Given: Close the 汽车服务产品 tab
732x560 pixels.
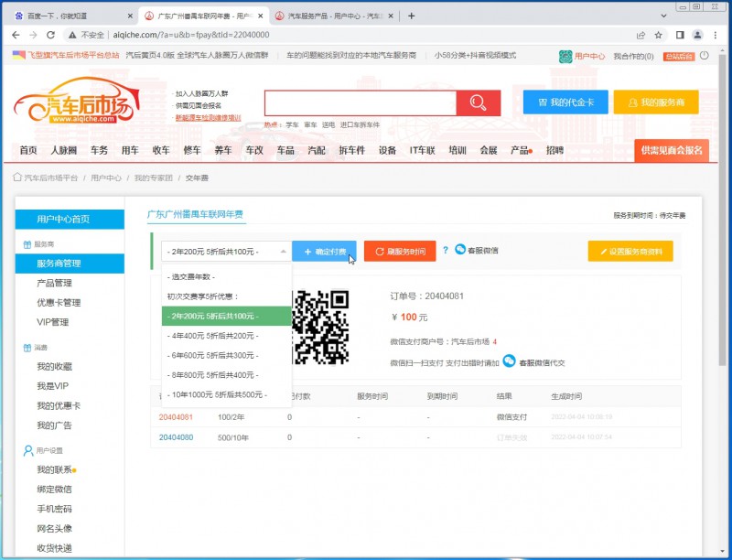Looking at the screenshot, I should click(x=391, y=16).
